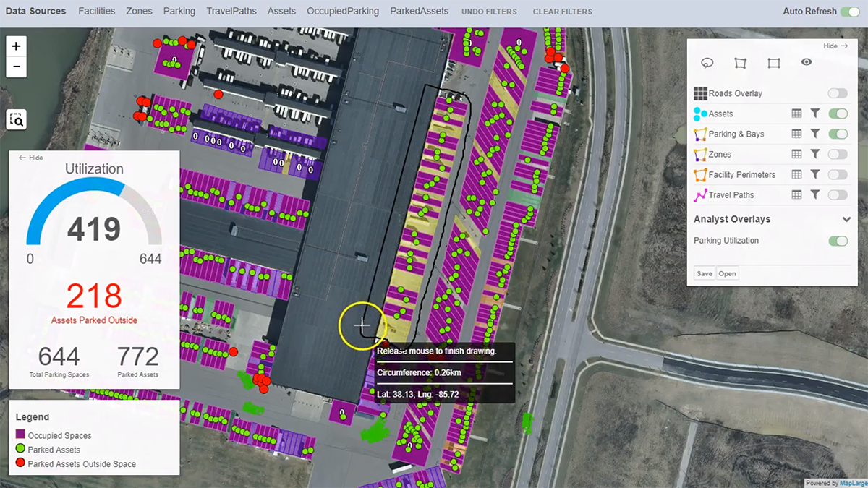
Task: Open the OccupiedParking tab
Action: 343,12
